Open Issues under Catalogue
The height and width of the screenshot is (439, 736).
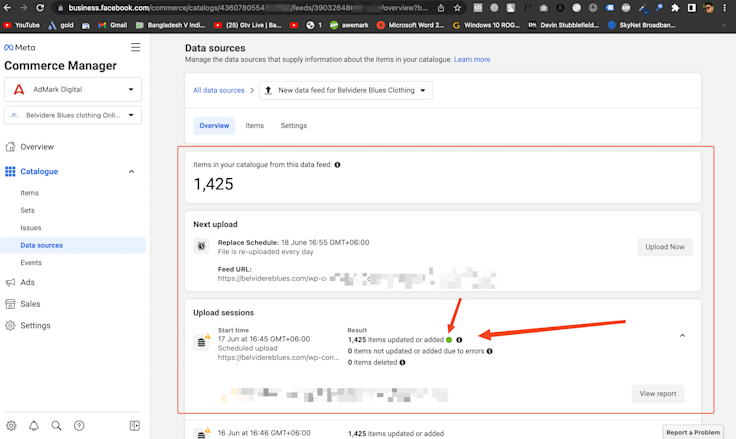coord(31,228)
